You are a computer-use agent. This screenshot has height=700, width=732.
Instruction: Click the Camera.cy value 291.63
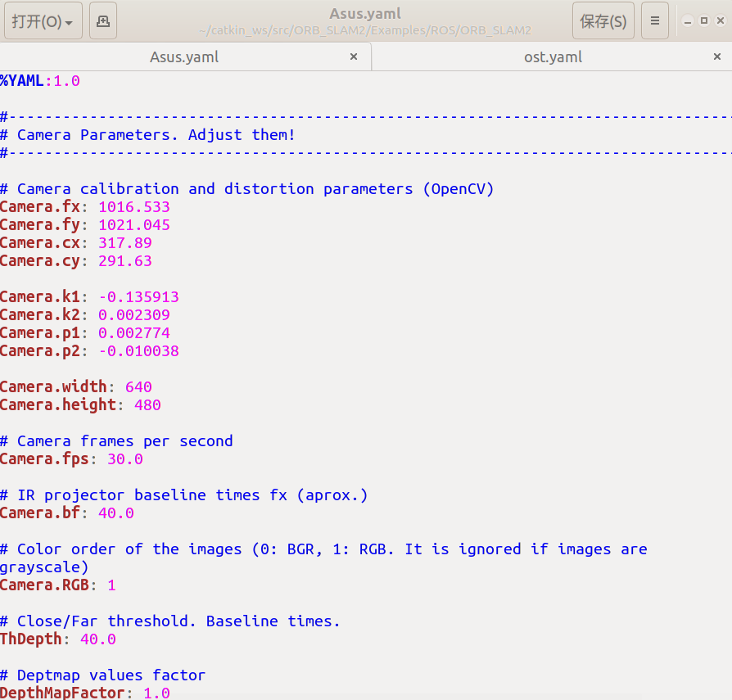click(x=125, y=261)
